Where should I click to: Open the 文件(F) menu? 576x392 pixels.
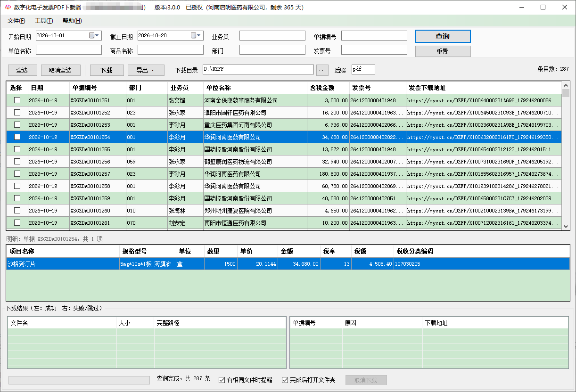(16, 21)
